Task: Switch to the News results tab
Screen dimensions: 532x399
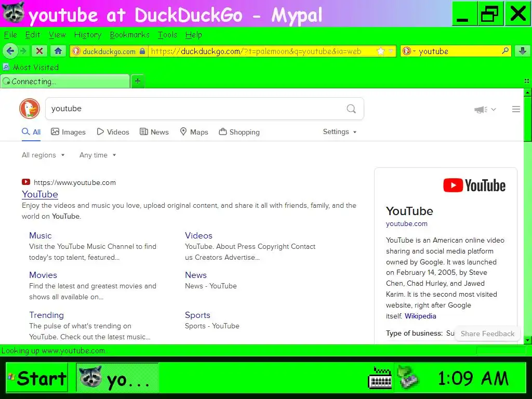Action: [154, 132]
